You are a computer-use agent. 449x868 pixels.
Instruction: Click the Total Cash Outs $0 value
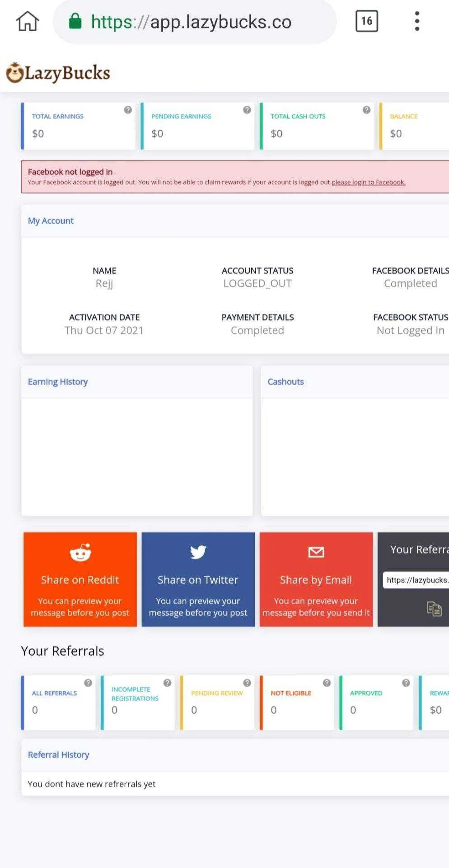[276, 134]
